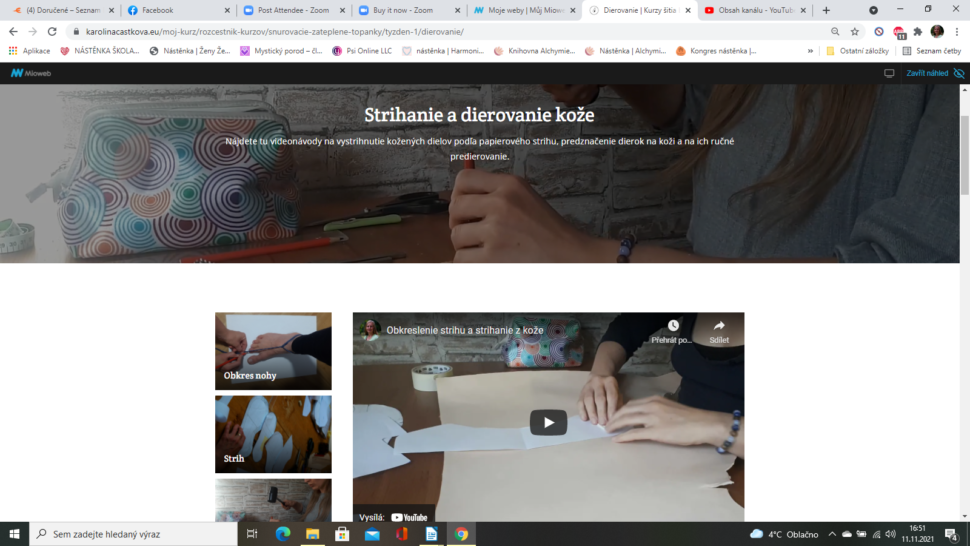Image resolution: width=970 pixels, height=546 pixels.
Task: Open a new tab with the plus icon
Action: [x=826, y=10]
